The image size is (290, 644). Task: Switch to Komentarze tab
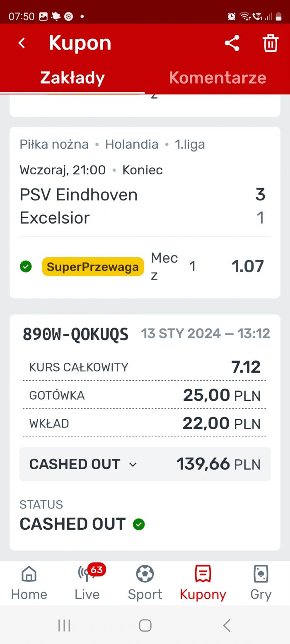(217, 77)
